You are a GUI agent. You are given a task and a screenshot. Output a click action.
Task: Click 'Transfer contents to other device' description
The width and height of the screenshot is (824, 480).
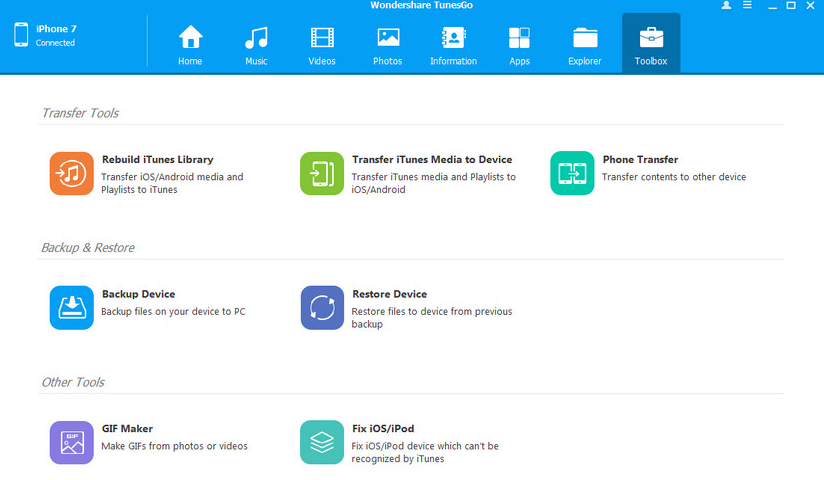coord(674,177)
